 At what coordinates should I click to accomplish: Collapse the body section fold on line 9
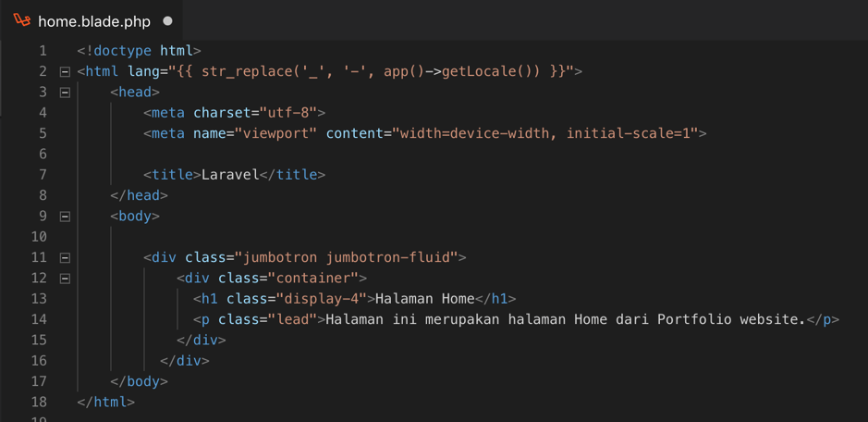point(65,217)
